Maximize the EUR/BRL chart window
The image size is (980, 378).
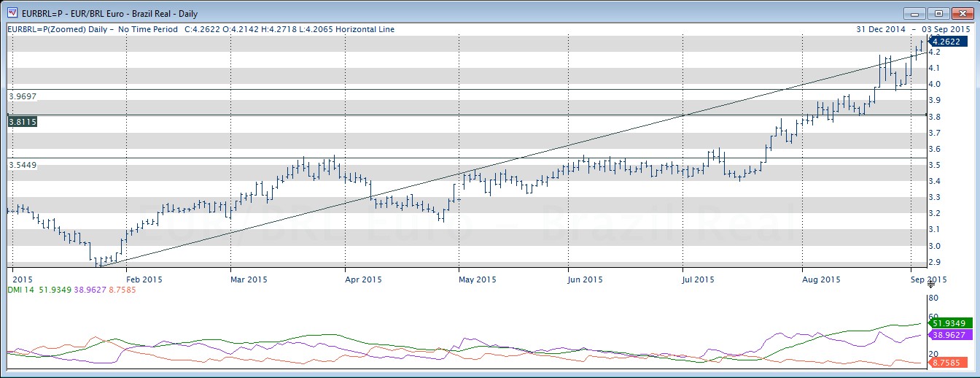[938, 13]
